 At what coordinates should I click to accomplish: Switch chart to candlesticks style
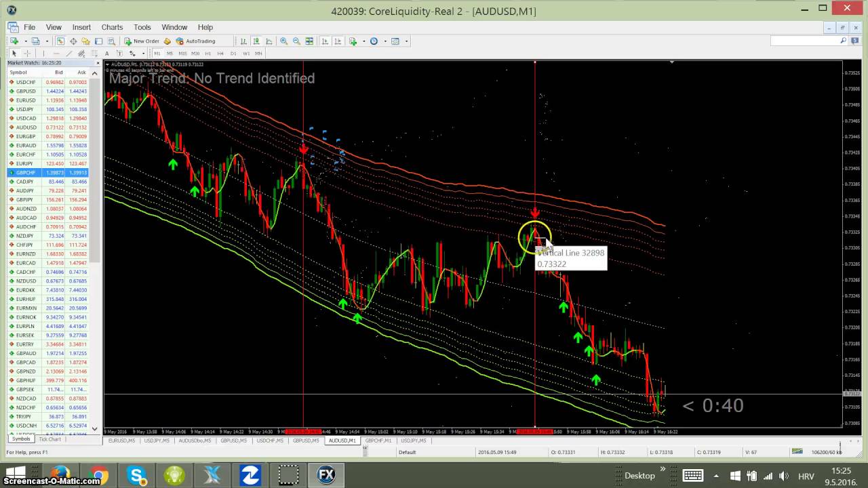pos(256,41)
